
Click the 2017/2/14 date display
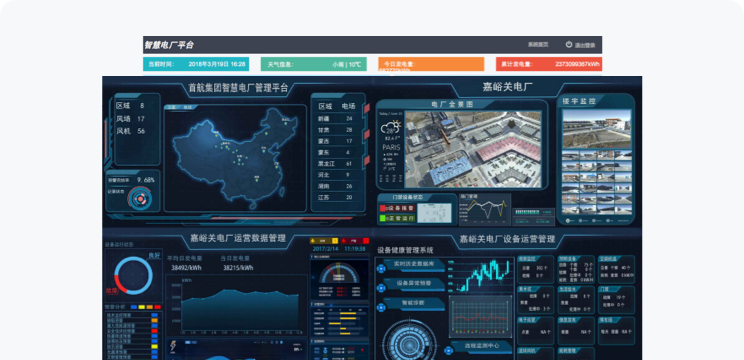(x=325, y=249)
